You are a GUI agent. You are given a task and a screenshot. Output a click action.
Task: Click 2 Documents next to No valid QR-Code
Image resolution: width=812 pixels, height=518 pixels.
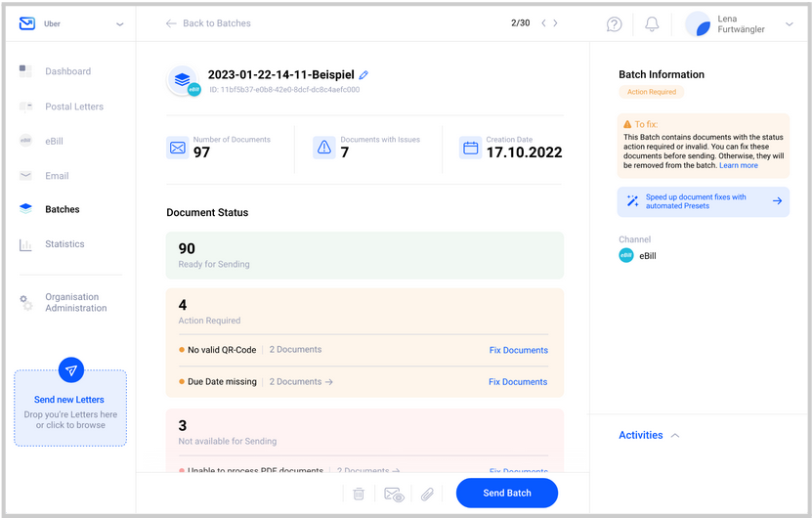[295, 350]
